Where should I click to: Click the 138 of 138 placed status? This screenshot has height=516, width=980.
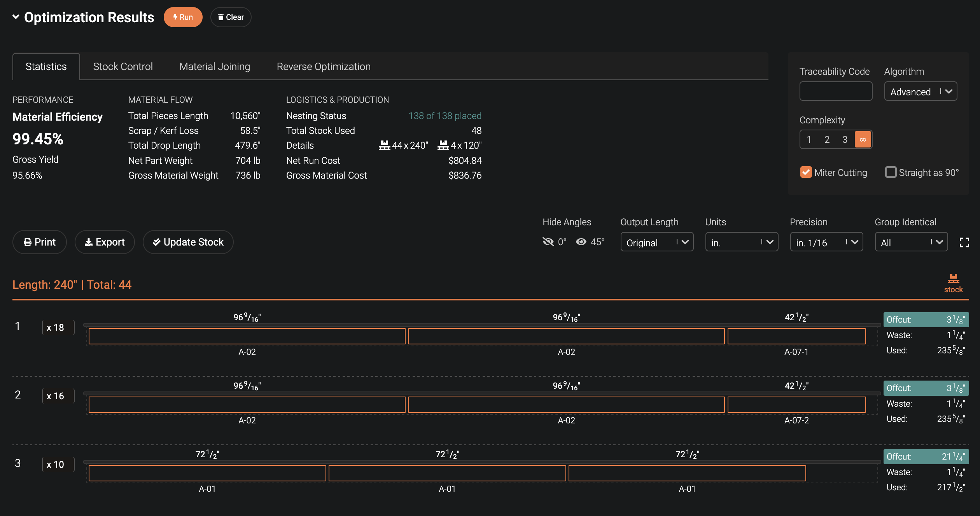pyautogui.click(x=445, y=116)
